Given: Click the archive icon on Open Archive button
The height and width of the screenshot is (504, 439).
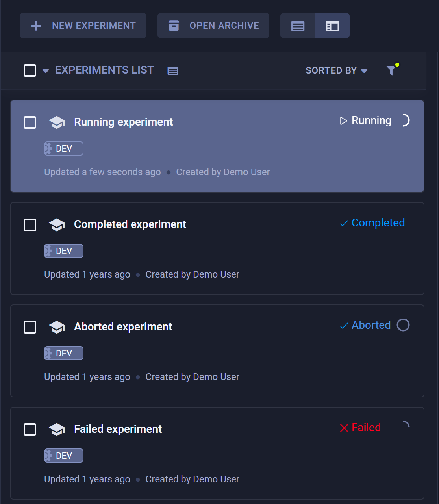Looking at the screenshot, I should (x=173, y=25).
